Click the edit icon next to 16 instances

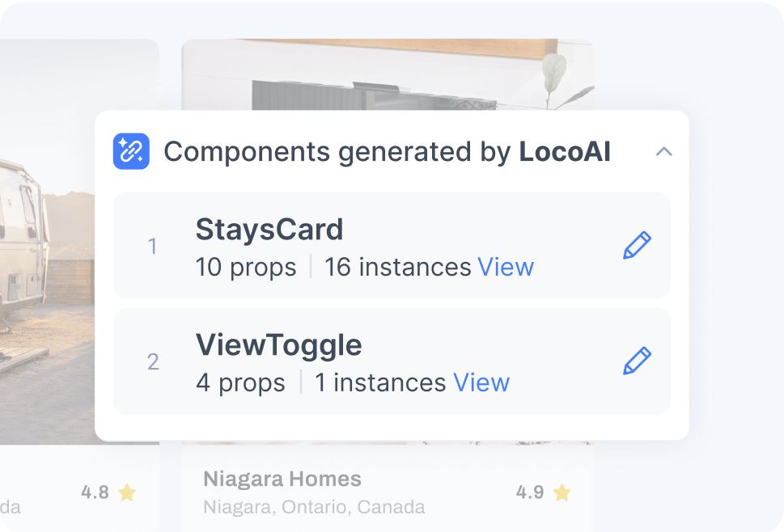tap(638, 244)
